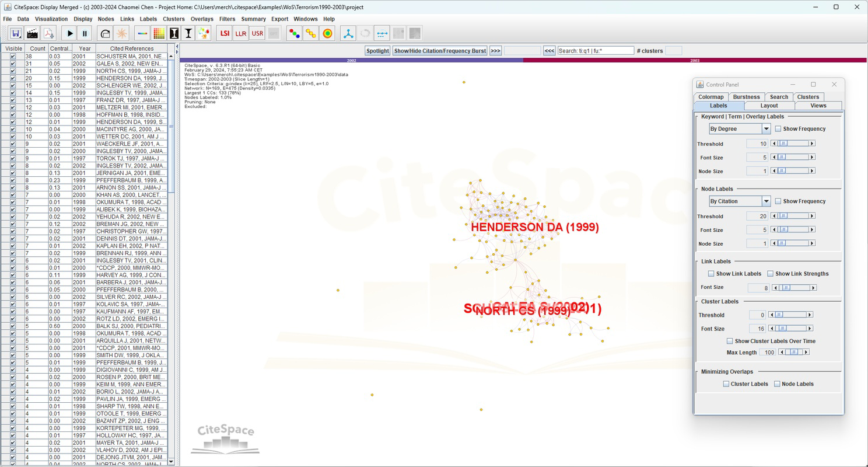The height and width of the screenshot is (467, 868).
Task: Click the blue timeline view toolbar icon
Action: 382,33
